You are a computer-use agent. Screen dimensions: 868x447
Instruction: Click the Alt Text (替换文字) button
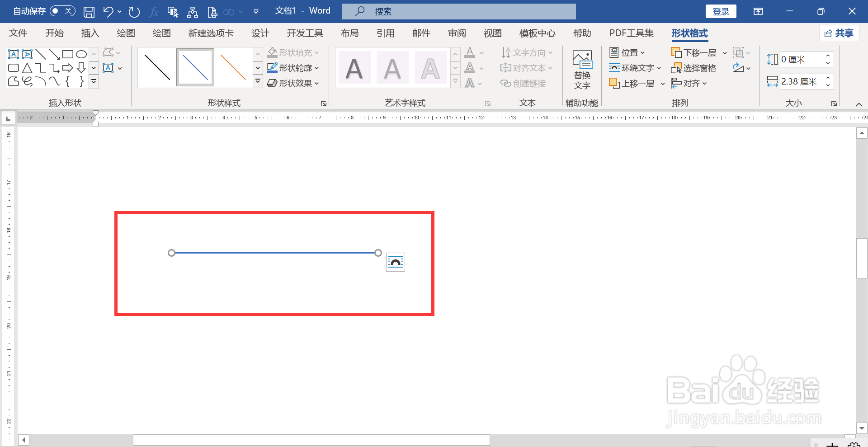582,70
